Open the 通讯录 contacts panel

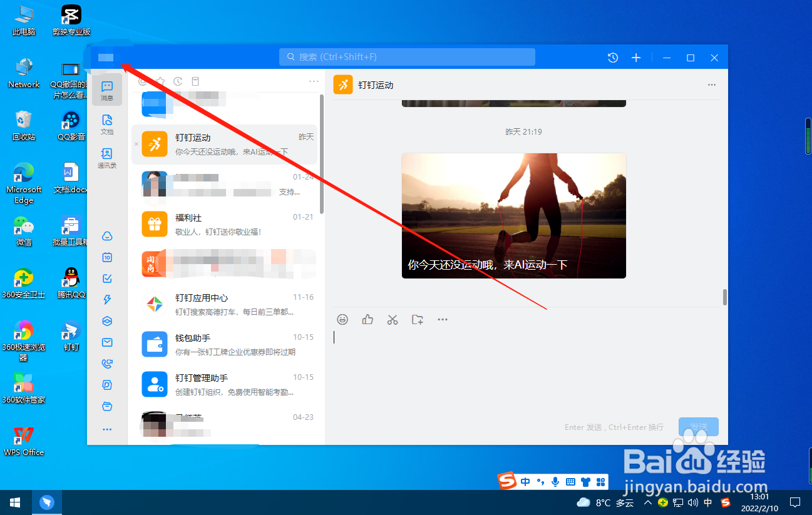[106, 158]
